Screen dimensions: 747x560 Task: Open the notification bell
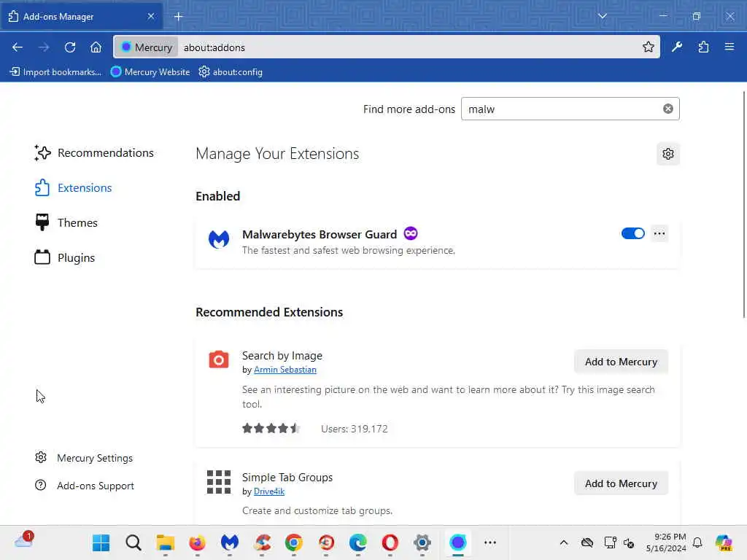(697, 542)
